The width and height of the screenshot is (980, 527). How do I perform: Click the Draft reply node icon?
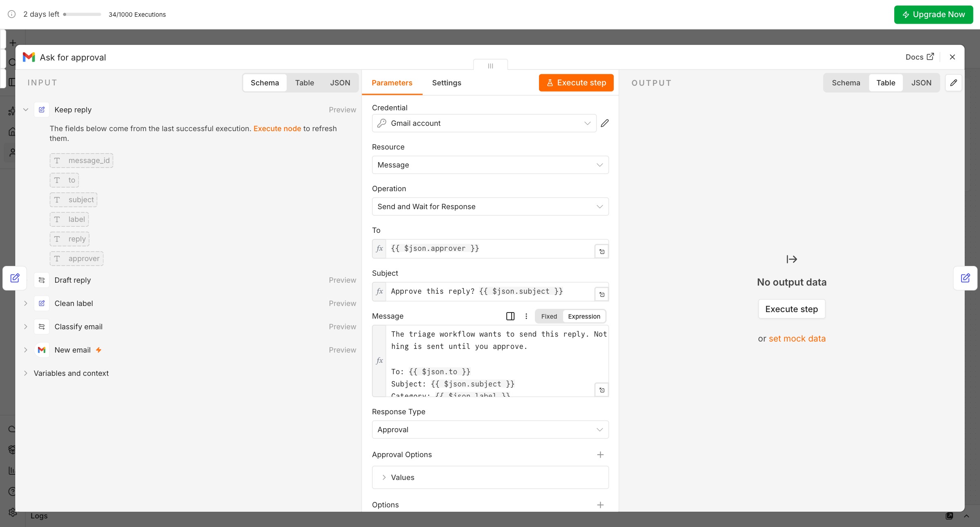pyautogui.click(x=42, y=280)
